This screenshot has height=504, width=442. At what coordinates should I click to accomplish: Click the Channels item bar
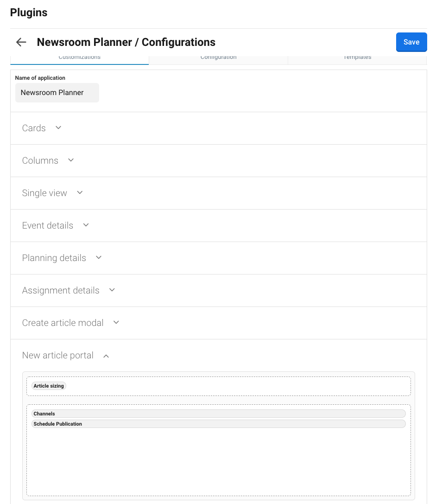pos(218,414)
